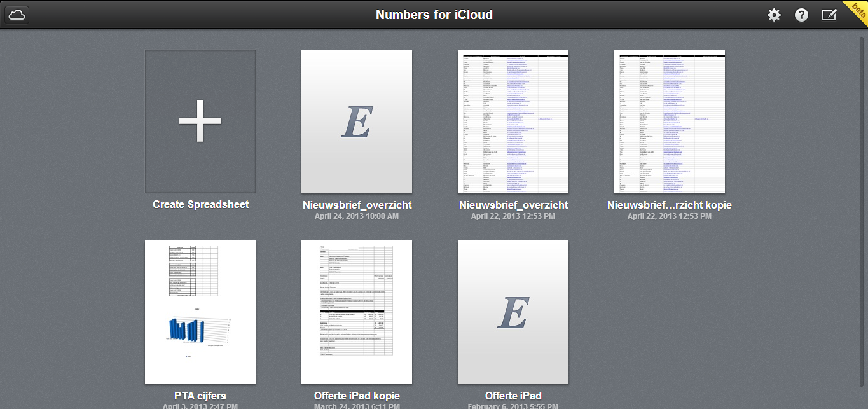Open Nieuwsbrief_overzicht thumbnail dated April 22

tap(513, 121)
